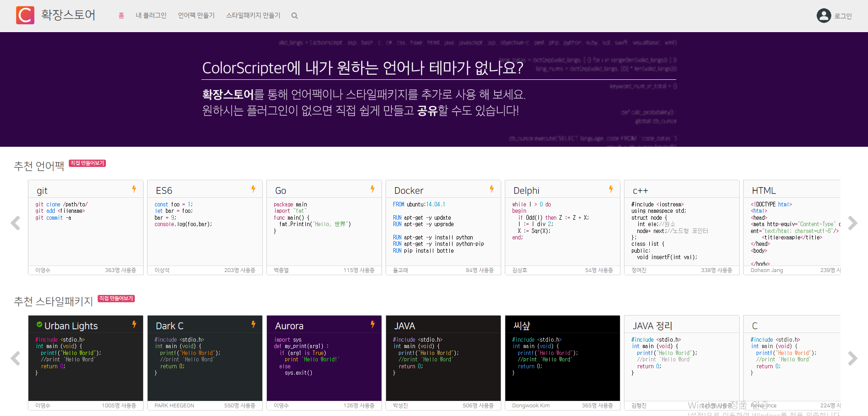The height and width of the screenshot is (416, 868).
Task: Open the Docker language pack card
Action: tap(443, 227)
